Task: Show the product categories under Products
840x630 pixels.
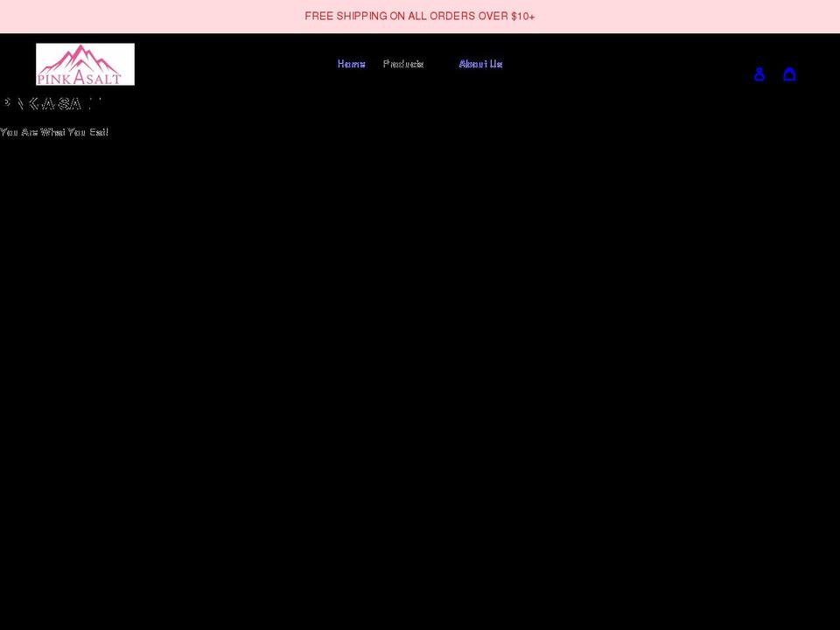Action: (x=403, y=63)
